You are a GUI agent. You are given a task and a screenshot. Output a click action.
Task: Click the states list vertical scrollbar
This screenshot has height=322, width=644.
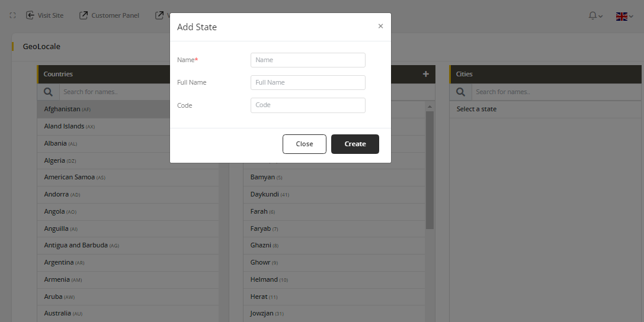[x=430, y=172]
